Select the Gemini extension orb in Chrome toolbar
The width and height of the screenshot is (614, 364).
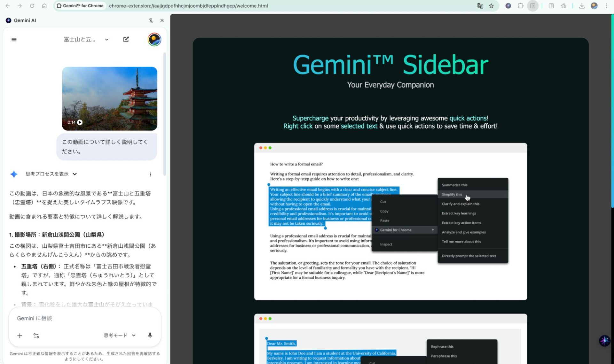pyautogui.click(x=508, y=6)
